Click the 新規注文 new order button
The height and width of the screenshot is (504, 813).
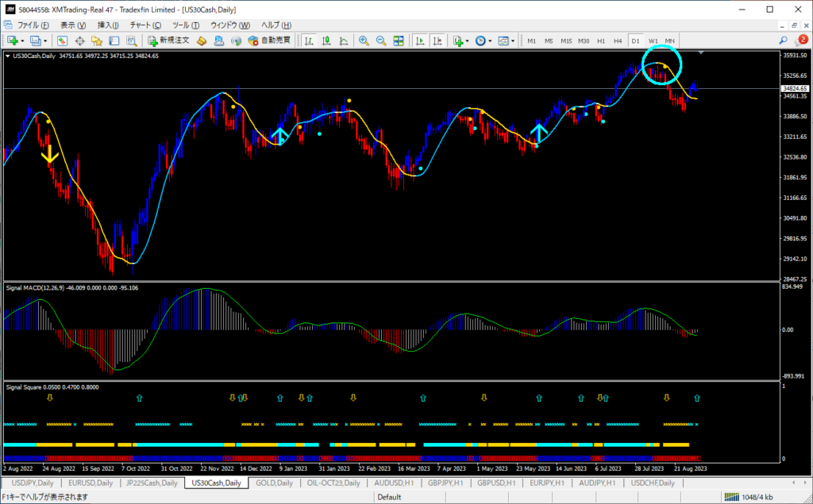[x=168, y=41]
